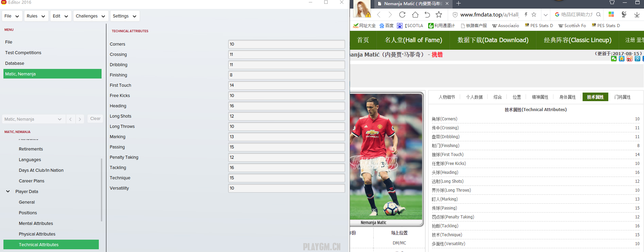This screenshot has height=252, width=644.
Task: Open the 百度 bookmark
Action: click(386, 26)
